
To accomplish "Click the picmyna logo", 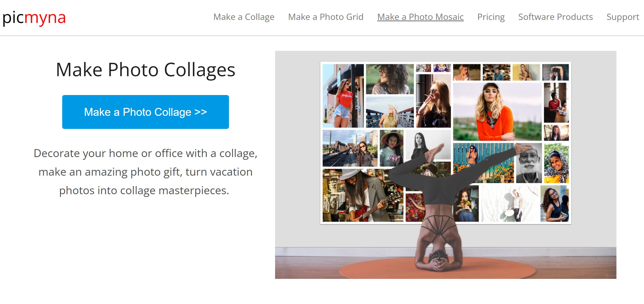I will tap(34, 18).
